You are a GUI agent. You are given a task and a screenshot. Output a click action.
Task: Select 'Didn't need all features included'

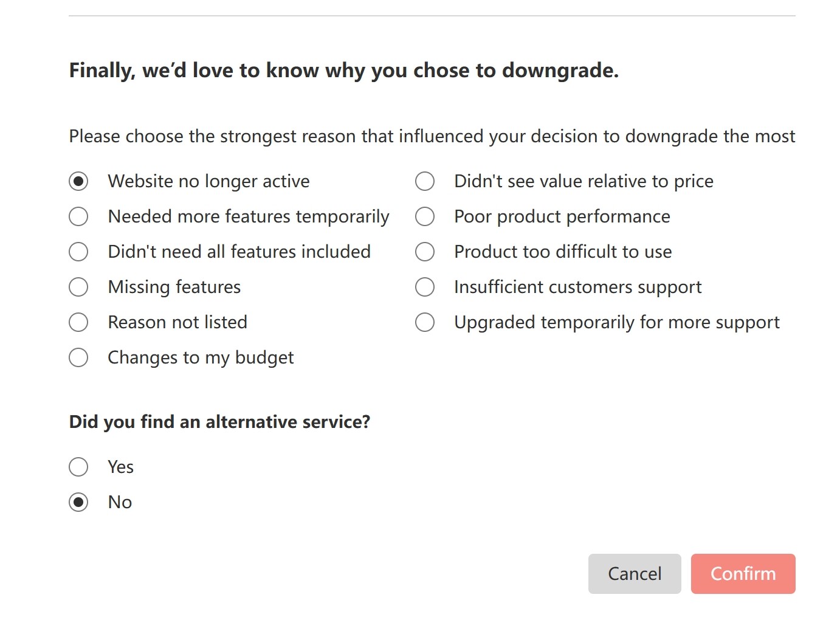pos(78,252)
